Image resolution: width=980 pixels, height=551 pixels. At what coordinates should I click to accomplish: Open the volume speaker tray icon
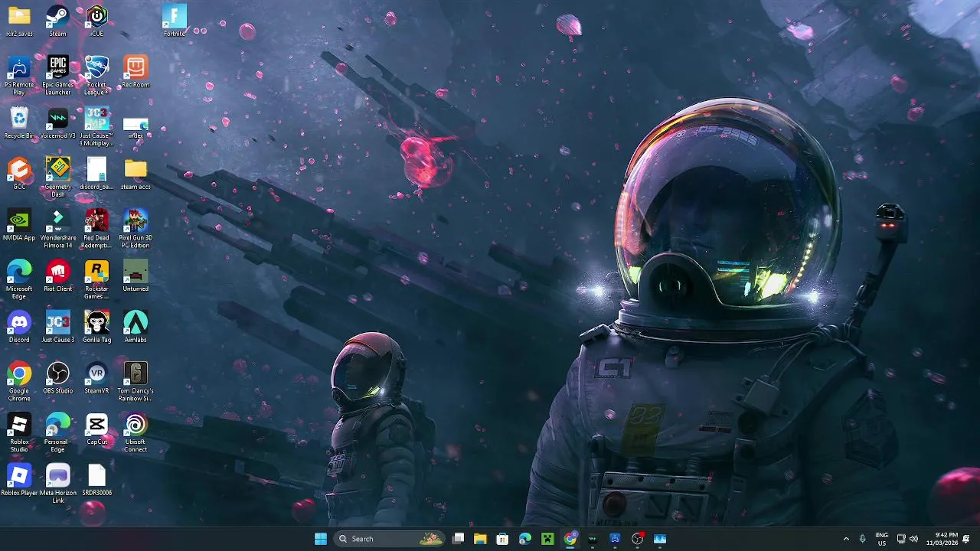coord(913,539)
